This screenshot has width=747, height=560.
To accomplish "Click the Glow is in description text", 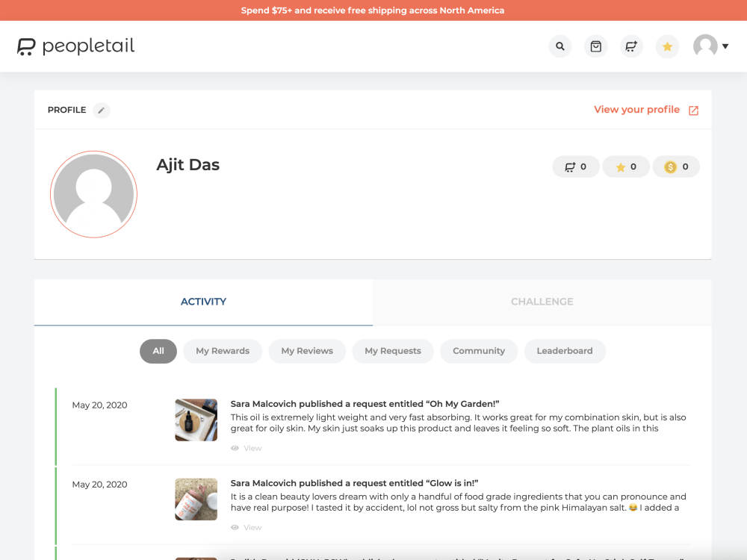I will click(x=459, y=502).
